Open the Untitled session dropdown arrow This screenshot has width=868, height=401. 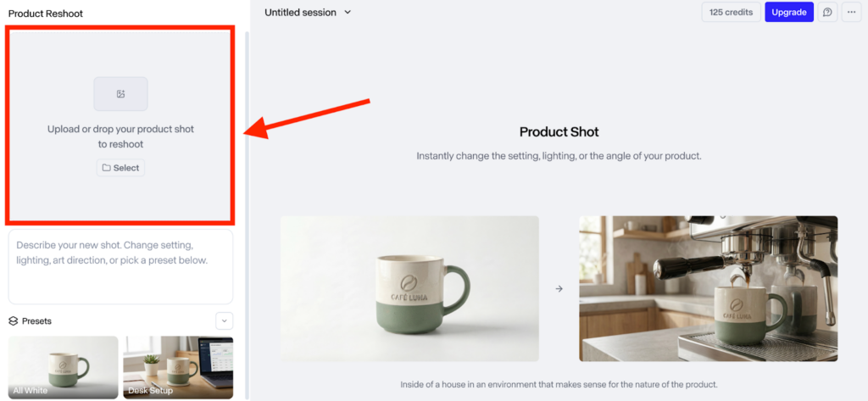coord(348,12)
